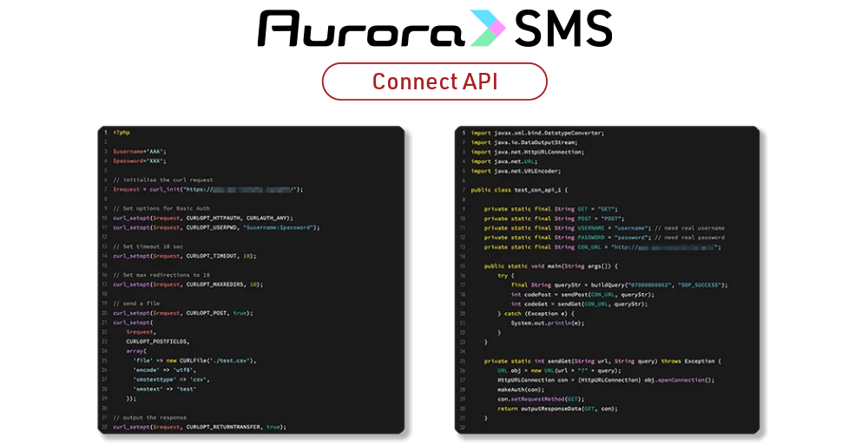The height and width of the screenshot is (444, 868).
Task: Click the Connect API button
Action: pos(435,82)
